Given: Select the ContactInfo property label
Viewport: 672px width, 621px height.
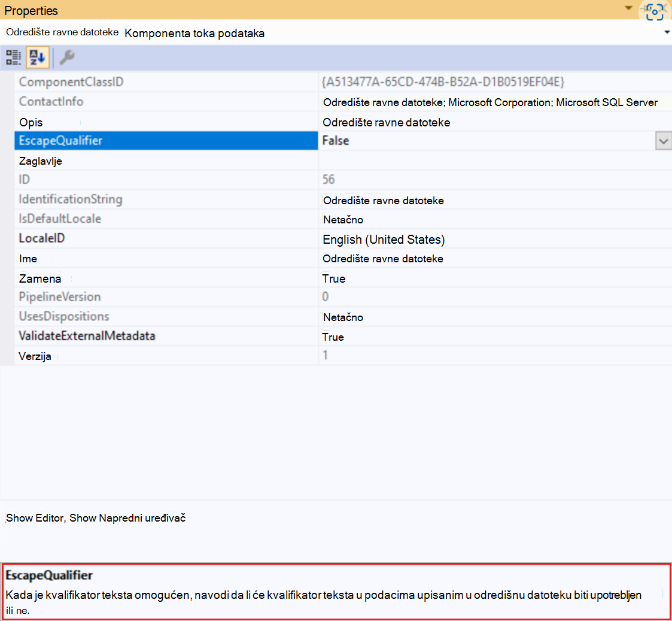Looking at the screenshot, I should (x=51, y=102).
